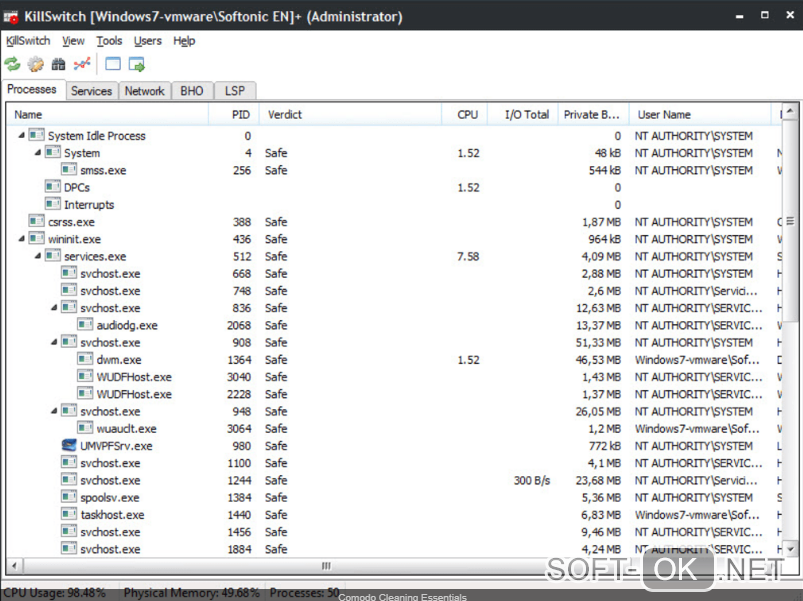
Task: Click the UMVPFSrv.exe process icon
Action: coord(69,445)
